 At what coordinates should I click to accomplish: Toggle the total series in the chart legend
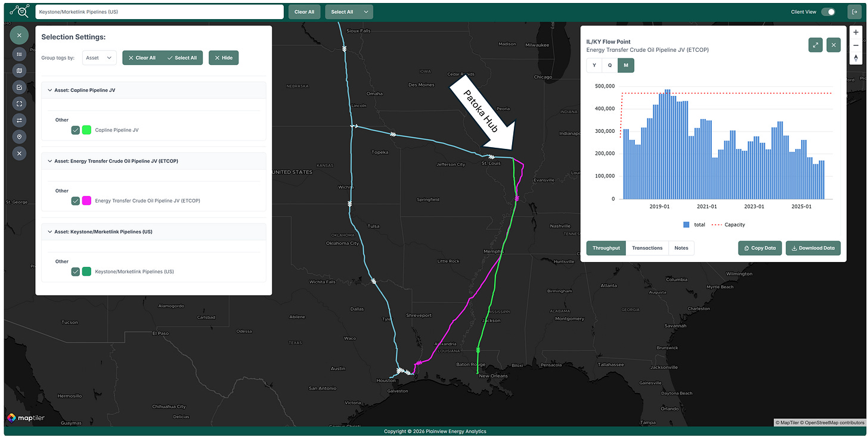(695, 225)
